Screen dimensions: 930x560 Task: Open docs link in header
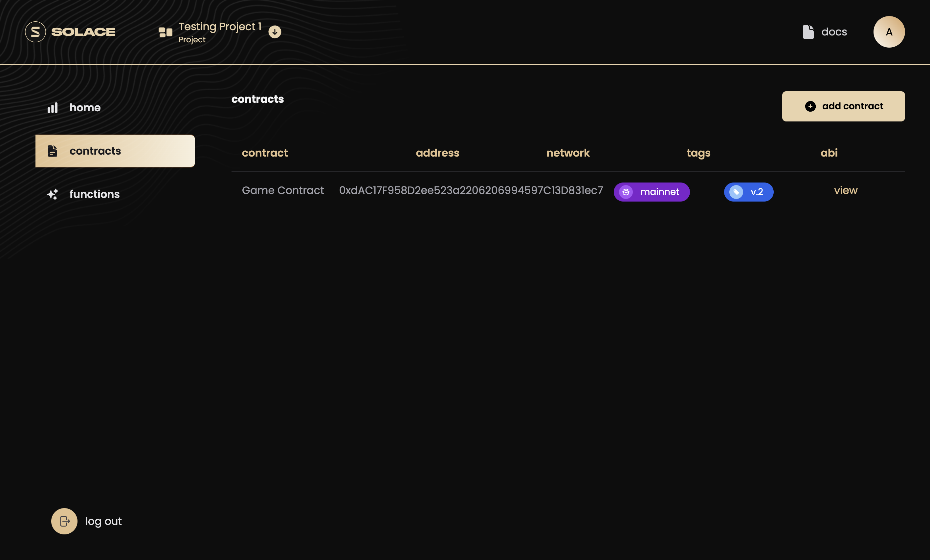[834, 32]
